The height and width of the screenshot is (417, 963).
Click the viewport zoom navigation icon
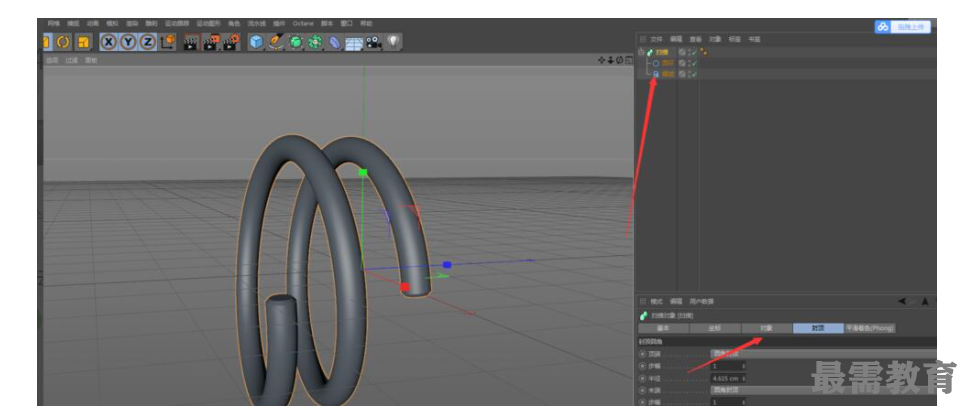coord(610,60)
